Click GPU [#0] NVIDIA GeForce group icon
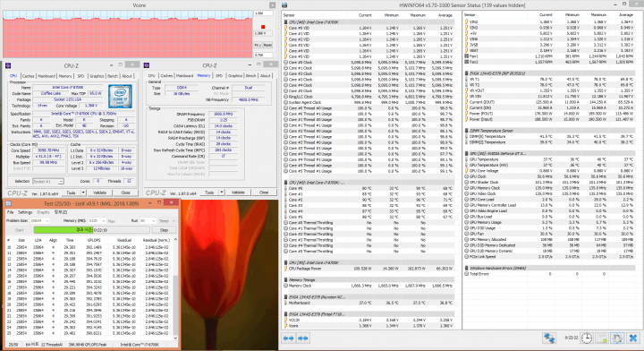This screenshot has height=351, width=644. 467,153
